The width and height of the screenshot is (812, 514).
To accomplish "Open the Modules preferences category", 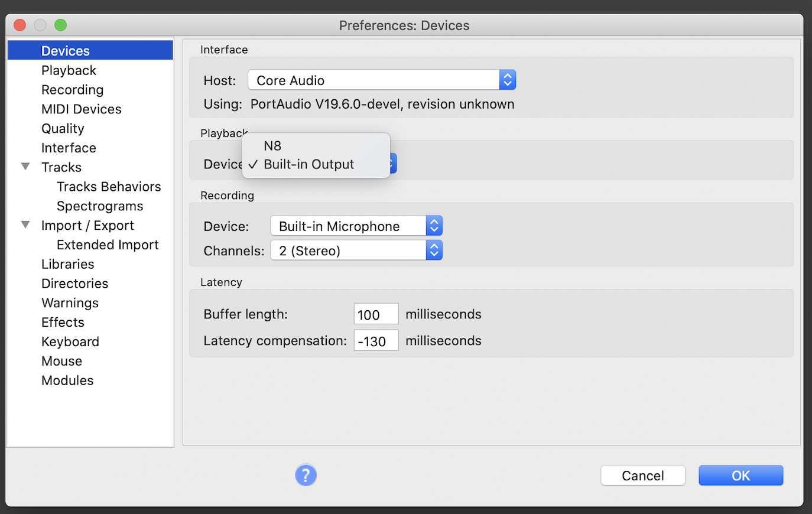I will (67, 380).
